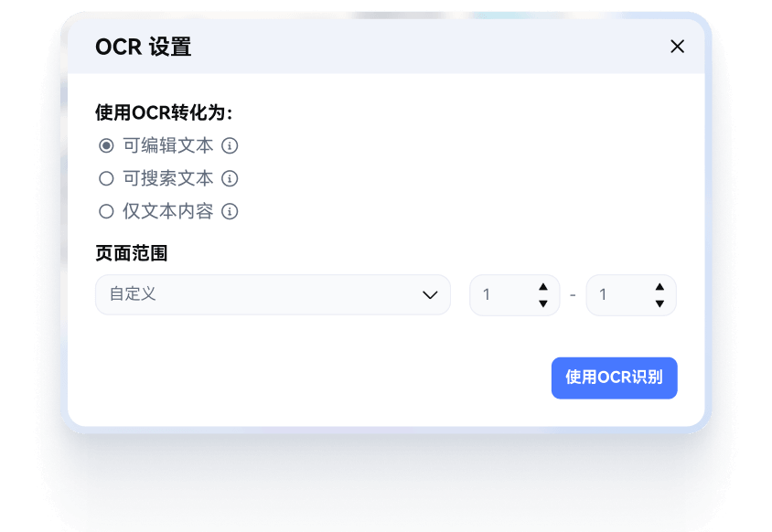
Task: Click the 页面范围 heading
Action: pyautogui.click(x=132, y=253)
